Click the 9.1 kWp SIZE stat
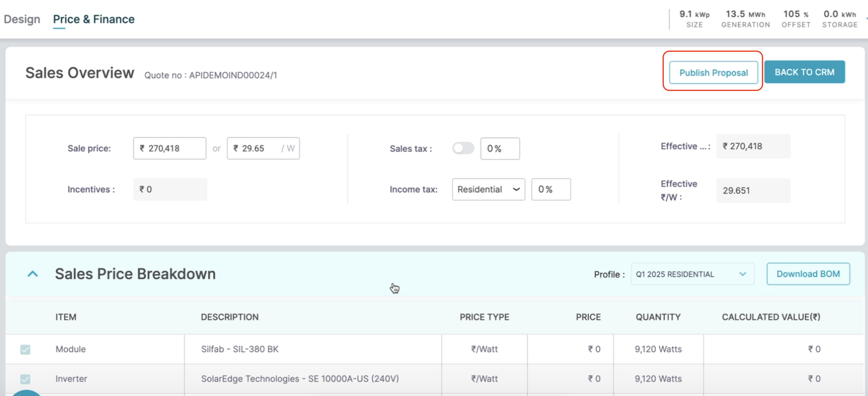Image resolution: width=868 pixels, height=396 pixels. (x=694, y=19)
